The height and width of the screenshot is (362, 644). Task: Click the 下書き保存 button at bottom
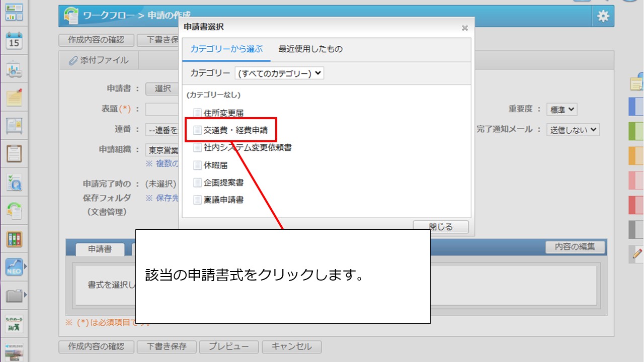tap(167, 346)
